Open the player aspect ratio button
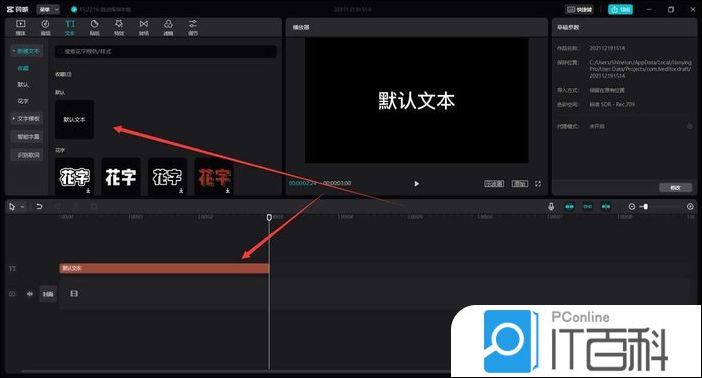 (x=494, y=184)
